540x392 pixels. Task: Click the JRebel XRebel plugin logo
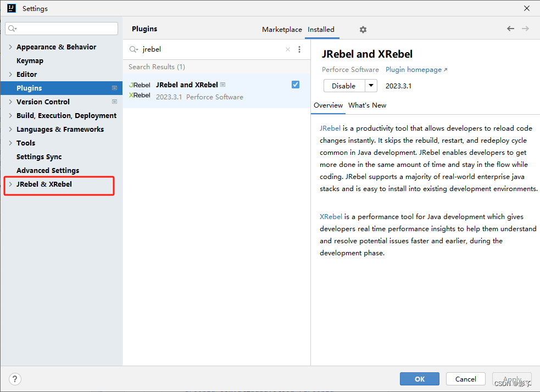coord(140,90)
